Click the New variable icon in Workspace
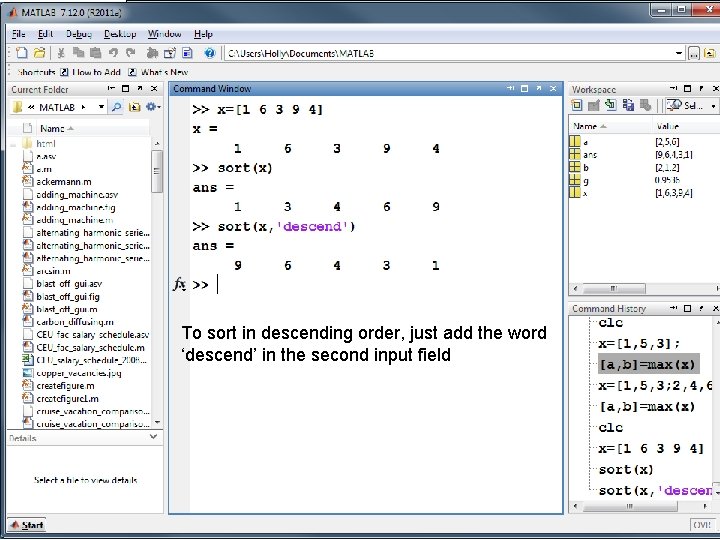This screenshot has width=720, height=540. pos(576,106)
